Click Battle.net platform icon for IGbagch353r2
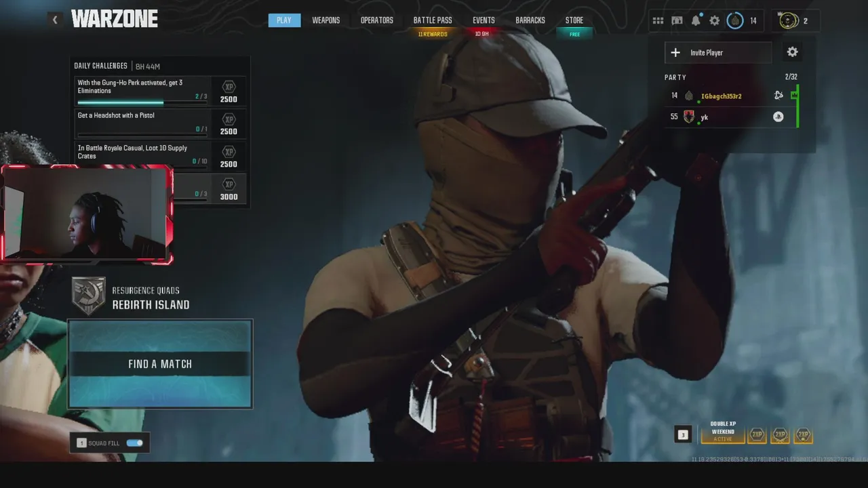868x488 pixels. pyautogui.click(x=778, y=96)
